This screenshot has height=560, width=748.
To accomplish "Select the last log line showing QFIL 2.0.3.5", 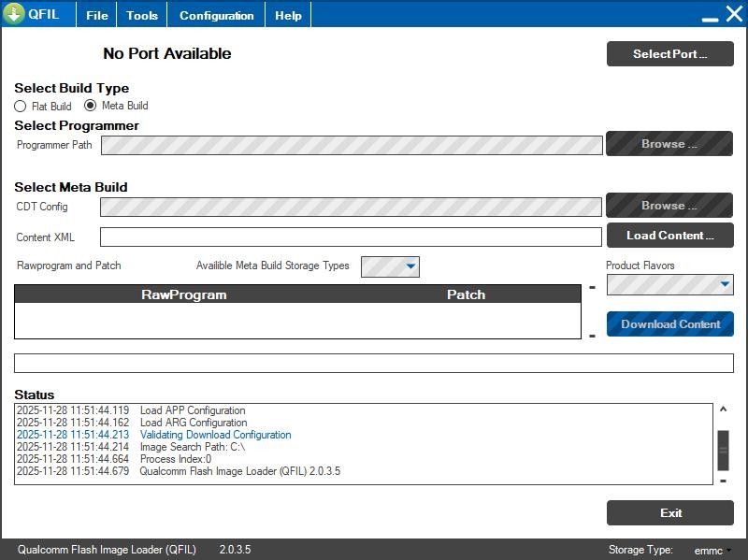I will coord(179,471).
